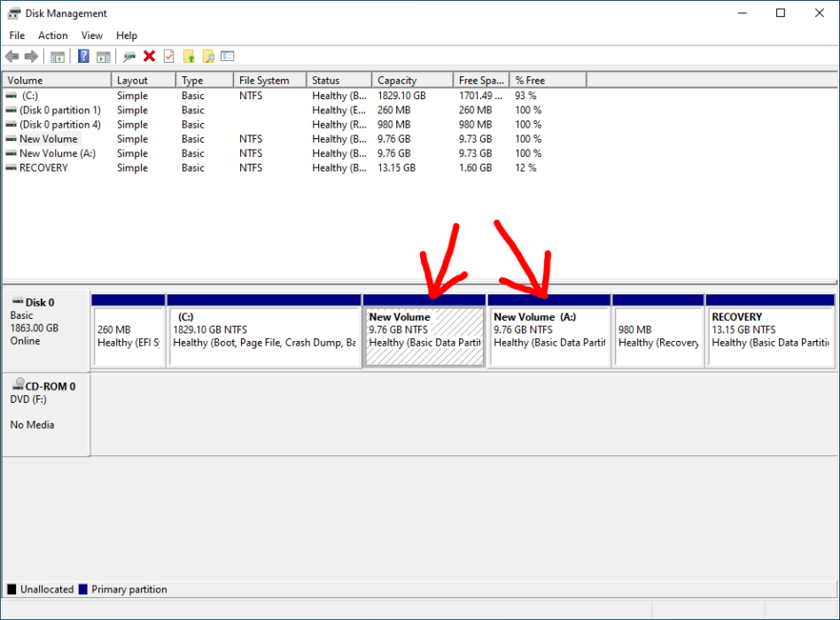Select New Volume (A:) in the volume list
This screenshot has height=620, width=840.
pos(53,152)
